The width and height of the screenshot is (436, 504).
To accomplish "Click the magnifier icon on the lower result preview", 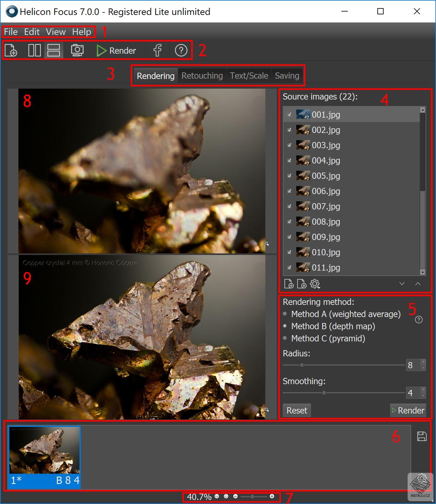I will pos(267,409).
